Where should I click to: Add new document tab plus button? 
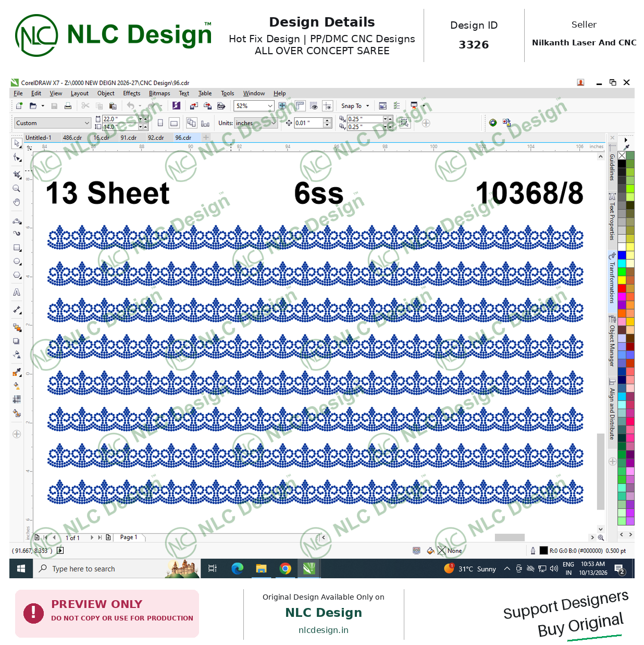pyautogui.click(x=206, y=138)
